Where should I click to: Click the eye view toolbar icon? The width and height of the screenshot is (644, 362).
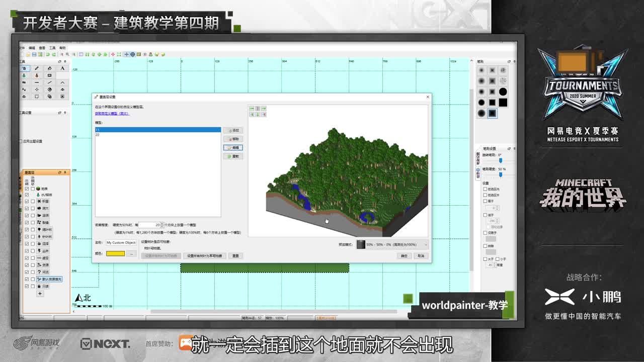(144, 54)
